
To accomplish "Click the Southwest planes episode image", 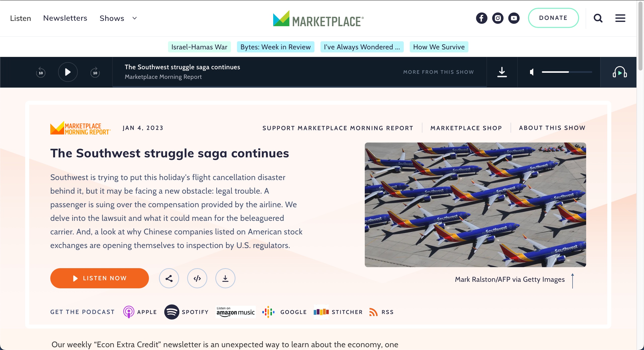I will [x=475, y=205].
